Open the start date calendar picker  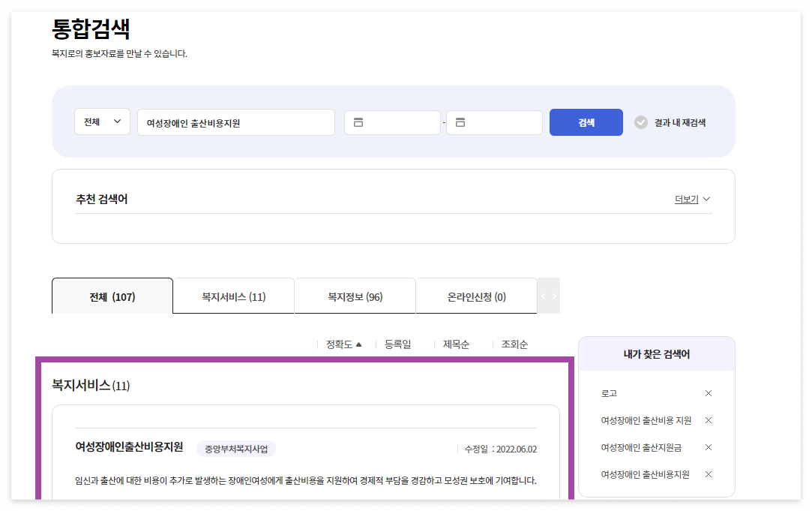pyautogui.click(x=359, y=122)
